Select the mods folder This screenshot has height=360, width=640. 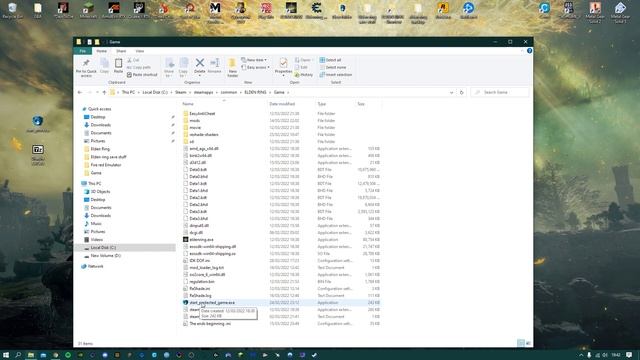[194, 120]
